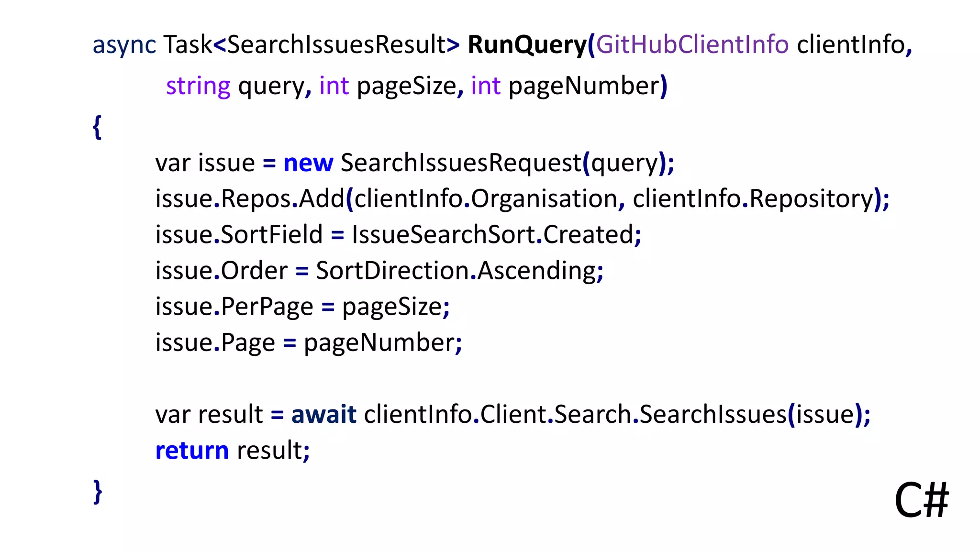The width and height of the screenshot is (980, 551).
Task: Click the 'pageSize' parameter in signature
Action: [407, 87]
